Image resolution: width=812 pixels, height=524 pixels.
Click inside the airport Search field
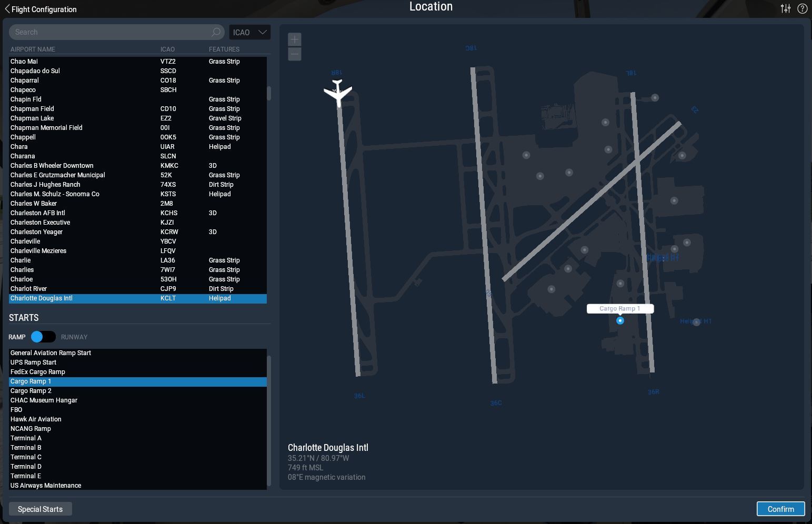point(105,32)
